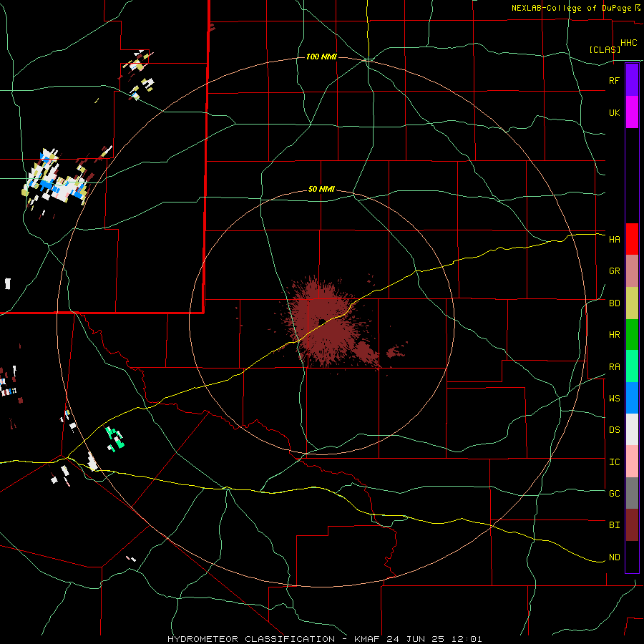This screenshot has height=644, width=644.
Task: Click the red HA legend swatch
Action: [x=632, y=239]
